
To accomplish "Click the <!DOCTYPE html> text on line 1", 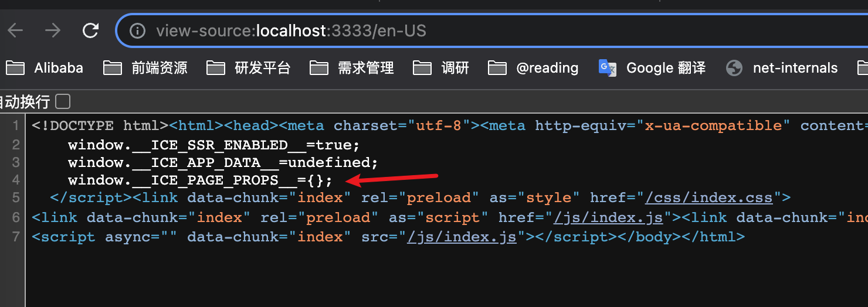I will (x=100, y=125).
